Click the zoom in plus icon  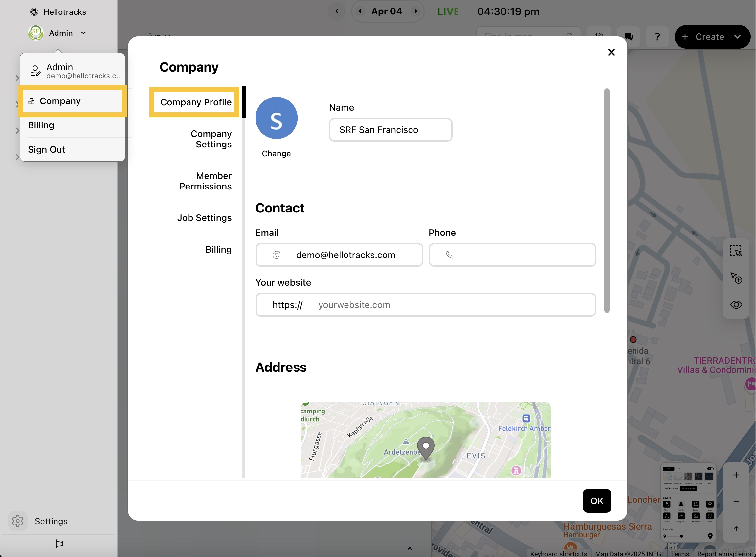coord(736,475)
